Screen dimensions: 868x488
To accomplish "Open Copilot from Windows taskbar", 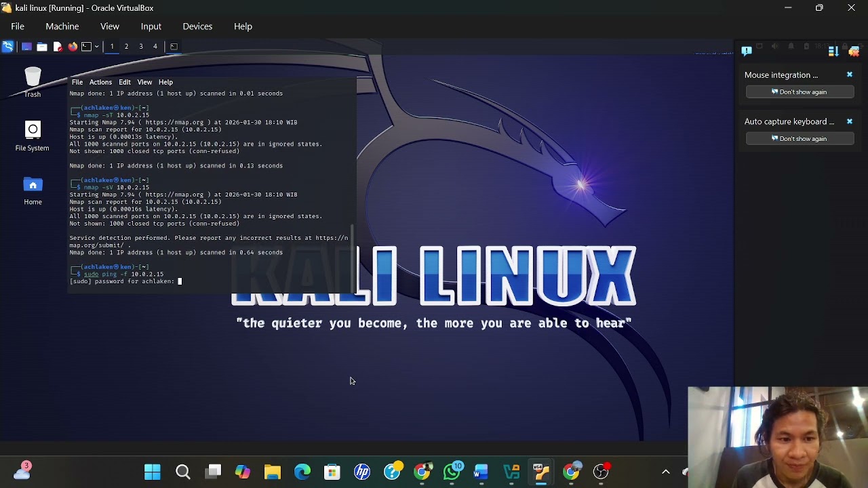I will pyautogui.click(x=242, y=472).
